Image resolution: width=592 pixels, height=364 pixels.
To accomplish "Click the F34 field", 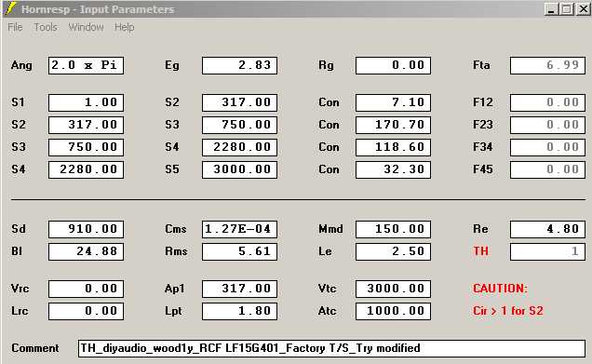I will 547,147.
